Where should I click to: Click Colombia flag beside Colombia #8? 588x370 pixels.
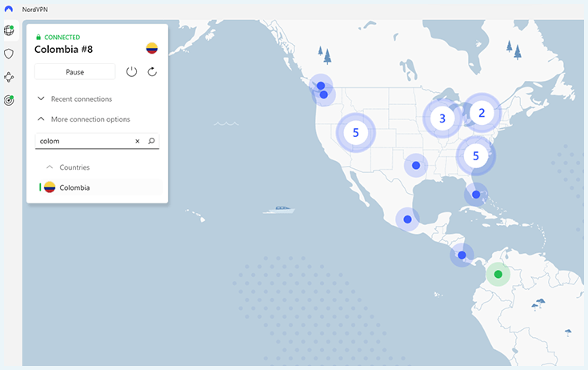coord(152,48)
